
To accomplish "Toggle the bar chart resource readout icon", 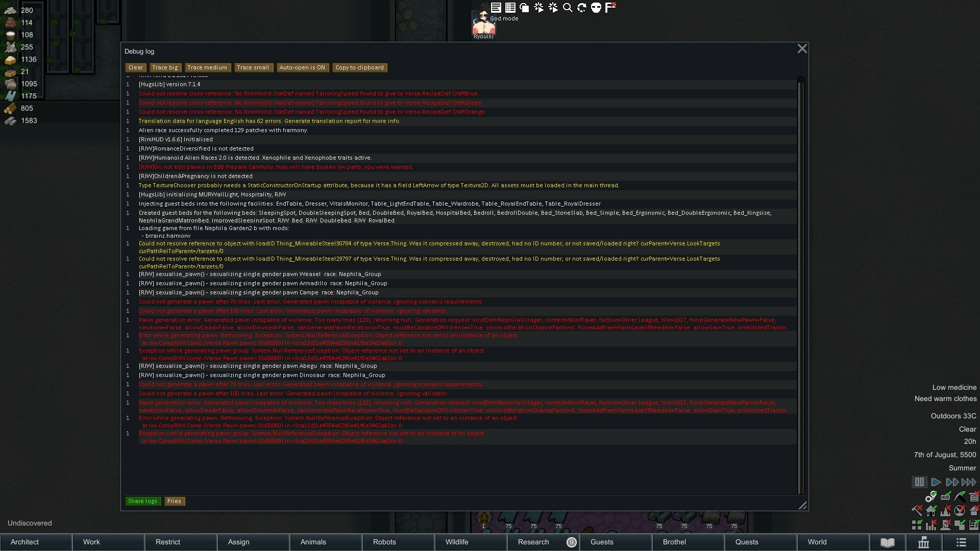I will [931, 524].
